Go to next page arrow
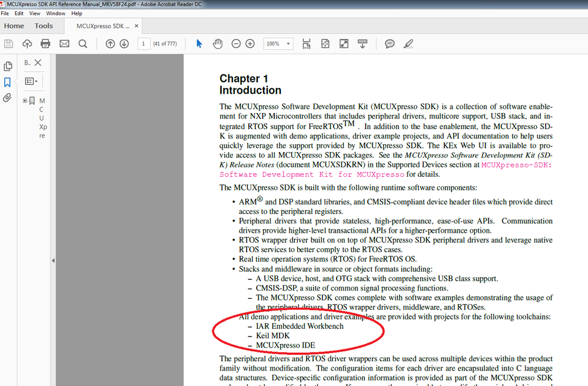Viewport: 588px width, 386px height. click(x=124, y=44)
